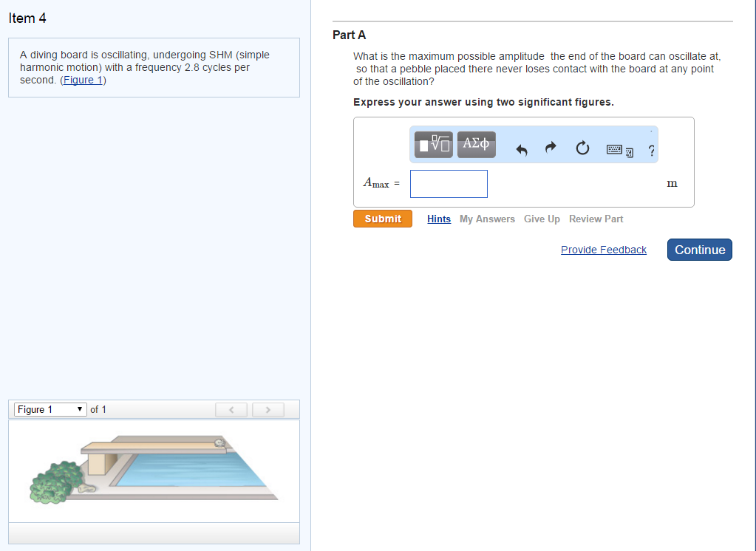Open keyboard shortcuts from the equation toolbar
This screenshot has width=756, height=551.
(616, 148)
